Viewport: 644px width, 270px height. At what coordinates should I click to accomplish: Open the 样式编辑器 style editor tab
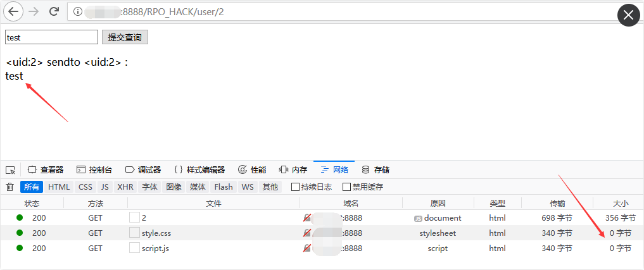pyautogui.click(x=199, y=170)
